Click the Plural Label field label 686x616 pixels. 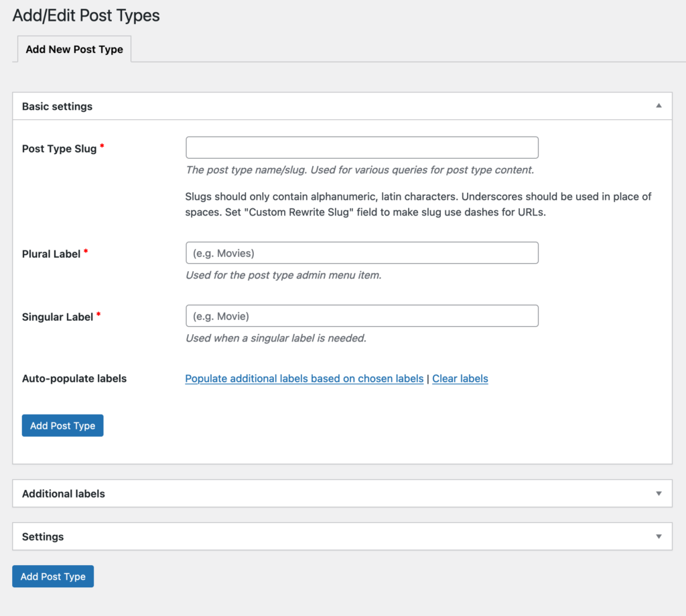(x=51, y=254)
